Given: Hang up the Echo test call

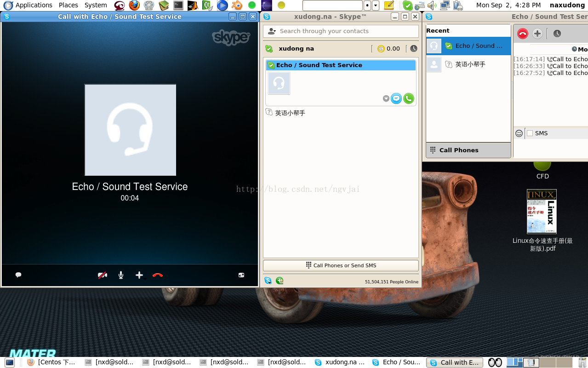Looking at the screenshot, I should (158, 275).
